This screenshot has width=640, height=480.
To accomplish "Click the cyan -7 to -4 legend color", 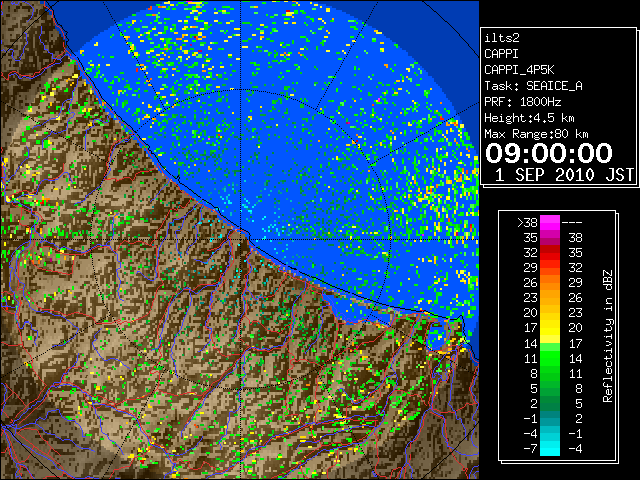I will tap(550, 448).
